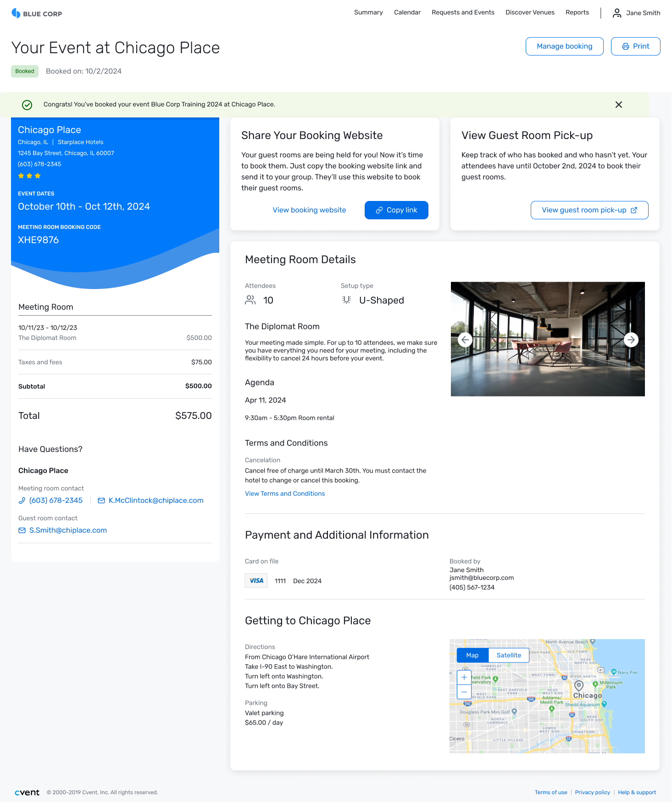Screen dimensions: 672x802
Task: Go to Requests and Events
Action: pyautogui.click(x=463, y=12)
